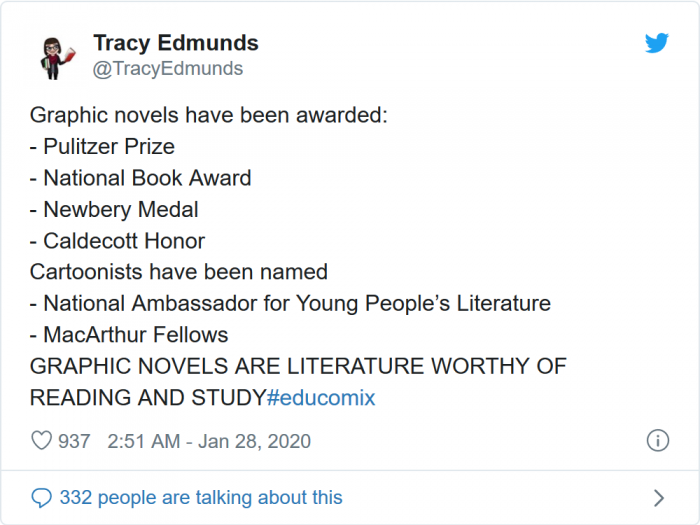Click the Twitter bird logo
Image resolution: width=700 pixels, height=525 pixels.
tap(656, 44)
